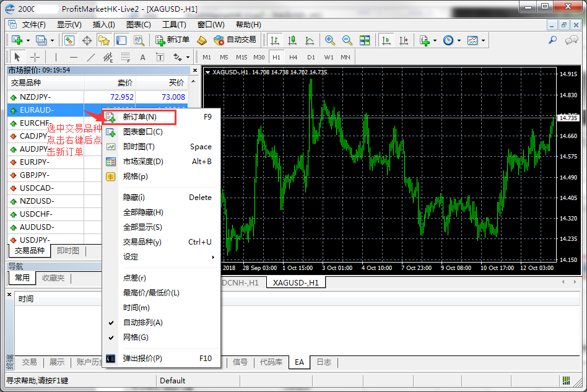Toggle 自动排列(A) checked option
The height and width of the screenshot is (392, 587).
tap(142, 323)
